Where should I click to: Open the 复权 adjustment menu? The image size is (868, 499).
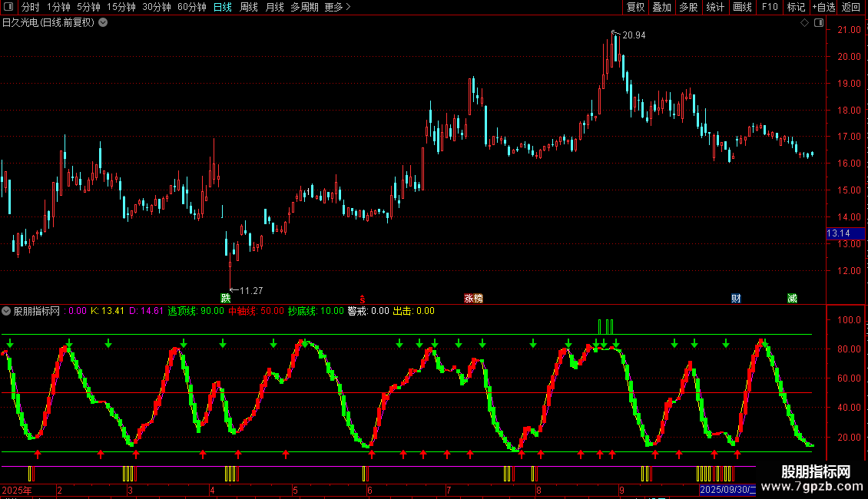pos(635,7)
